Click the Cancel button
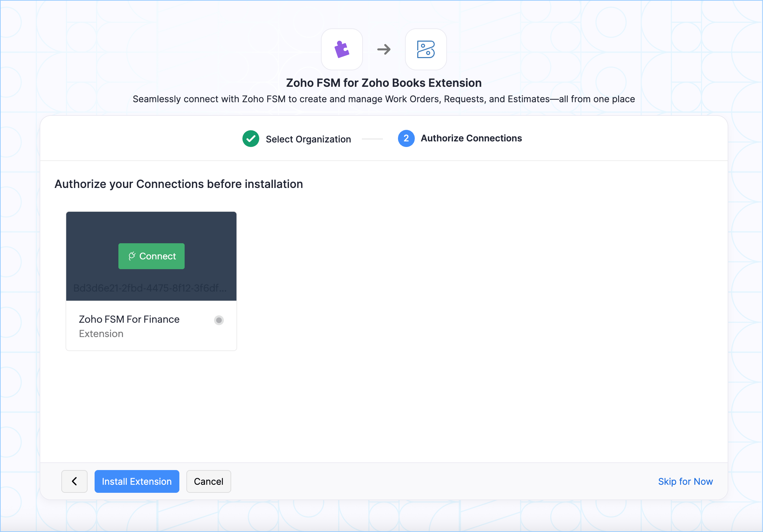 coord(208,481)
